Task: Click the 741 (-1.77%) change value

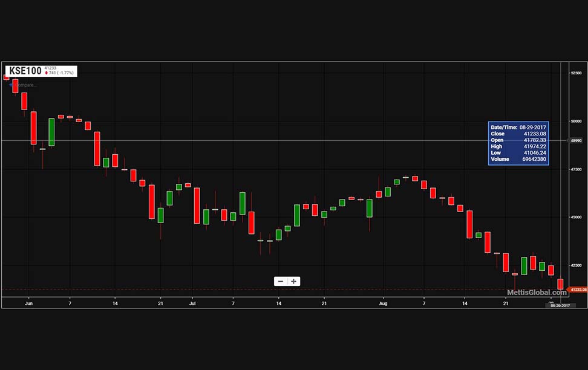Action: [61, 73]
